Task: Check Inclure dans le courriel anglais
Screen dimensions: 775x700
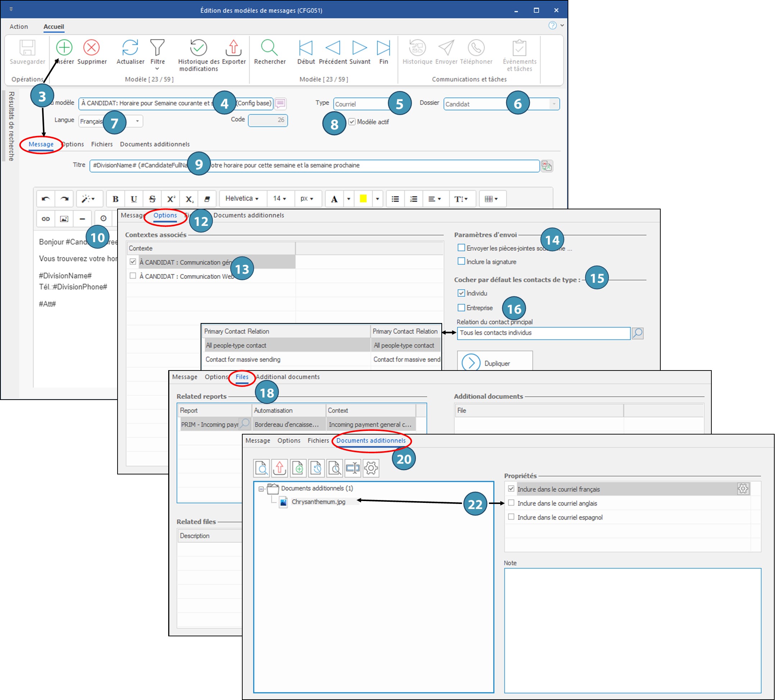Action: click(x=511, y=503)
